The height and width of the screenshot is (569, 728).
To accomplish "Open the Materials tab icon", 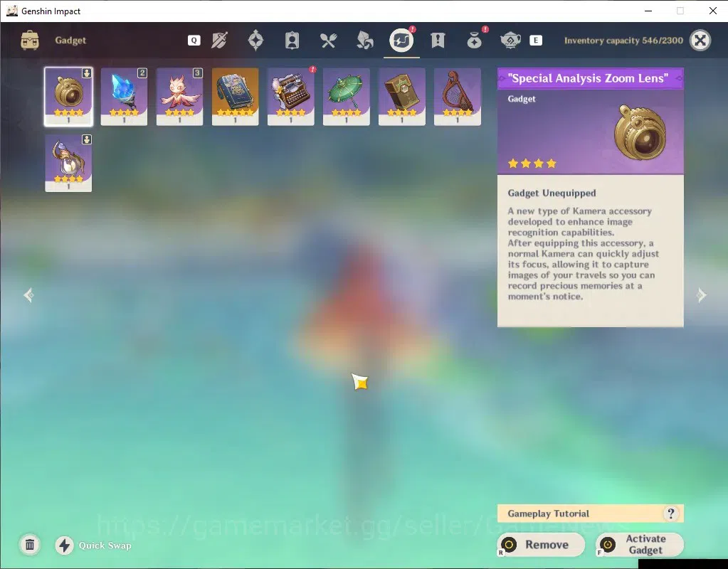I will click(365, 41).
